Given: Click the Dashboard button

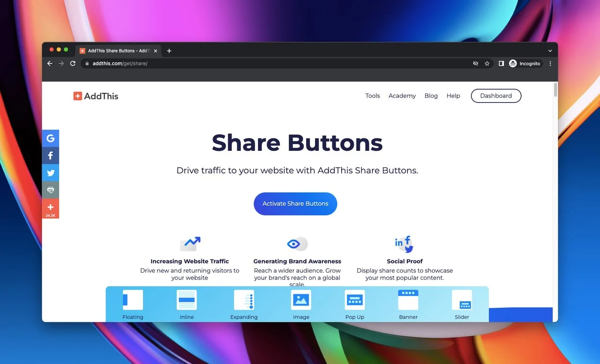Looking at the screenshot, I should pyautogui.click(x=496, y=96).
